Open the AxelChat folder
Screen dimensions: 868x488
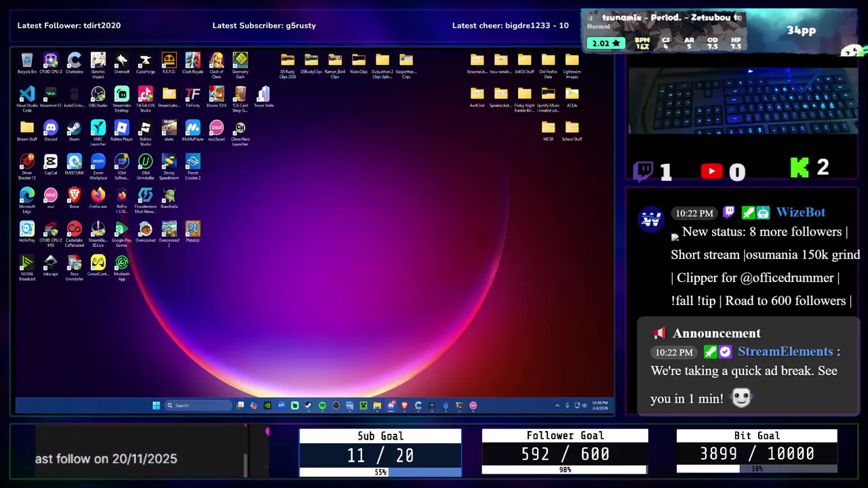point(477,96)
